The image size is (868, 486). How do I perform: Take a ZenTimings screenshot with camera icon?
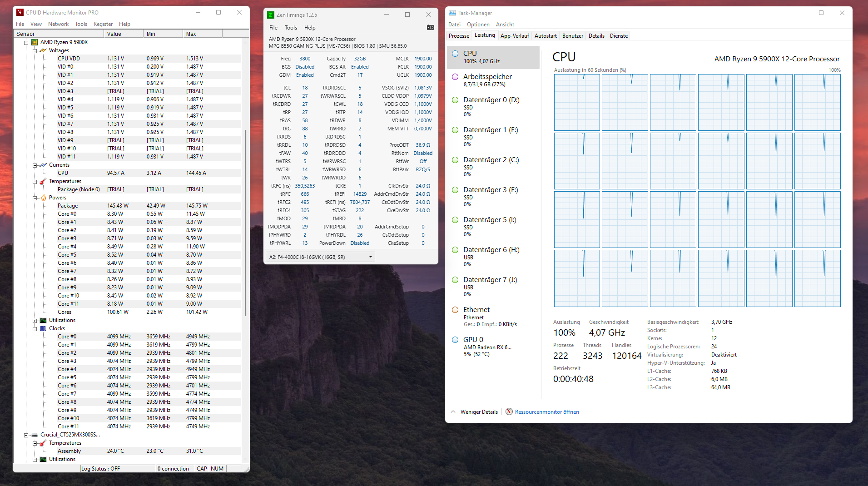pos(431,27)
